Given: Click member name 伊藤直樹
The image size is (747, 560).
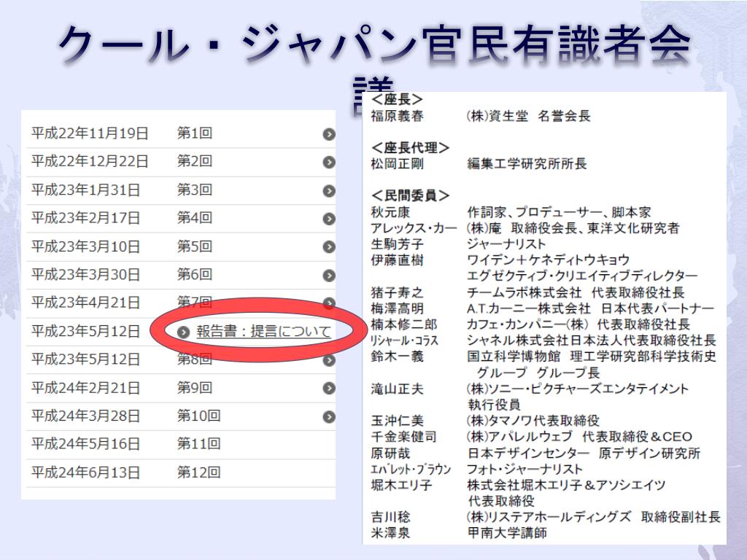Looking at the screenshot, I should pos(397,260).
